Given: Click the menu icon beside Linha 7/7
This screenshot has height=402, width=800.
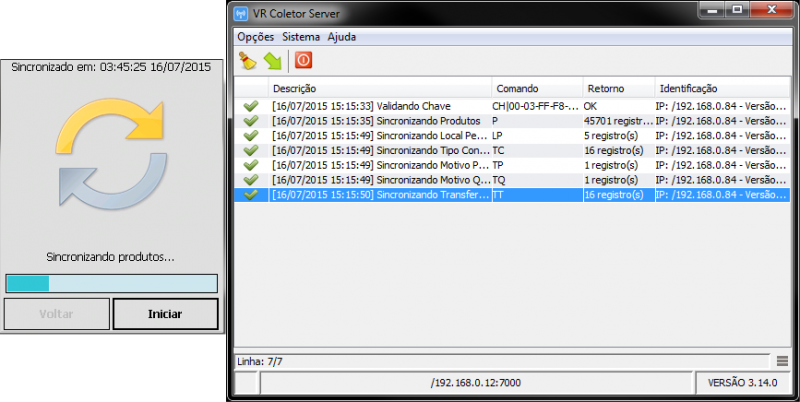Looking at the screenshot, I should click(783, 361).
